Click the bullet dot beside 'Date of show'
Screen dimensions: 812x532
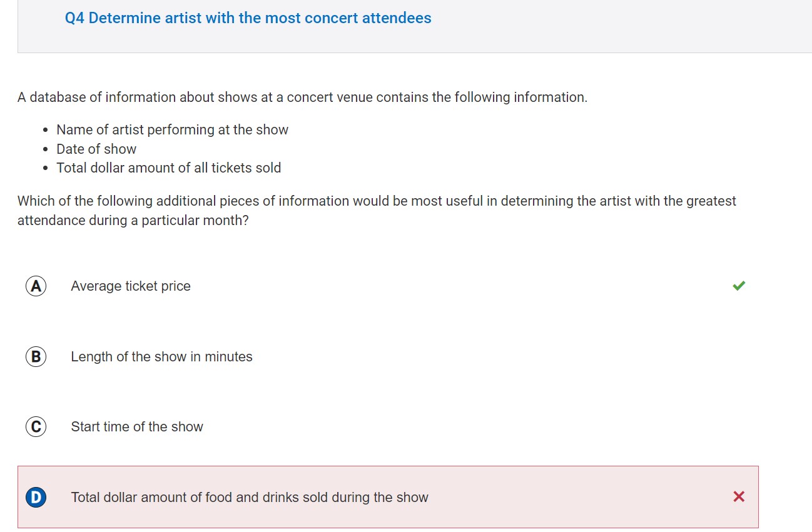46,149
